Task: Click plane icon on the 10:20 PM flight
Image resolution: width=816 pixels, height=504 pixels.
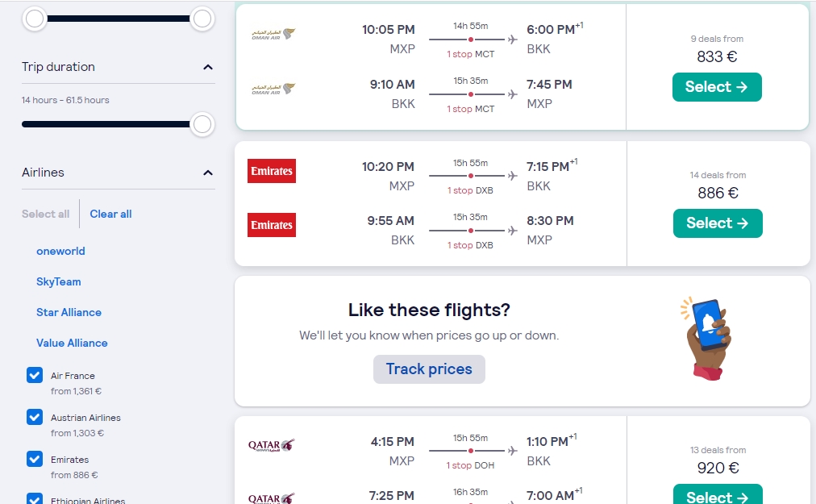Action: point(512,175)
